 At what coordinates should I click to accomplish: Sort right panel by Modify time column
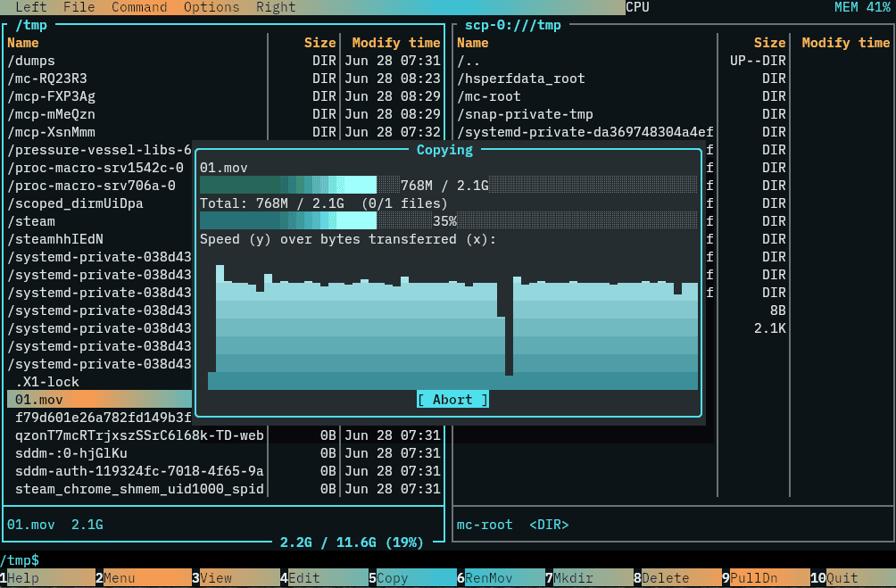pos(846,43)
